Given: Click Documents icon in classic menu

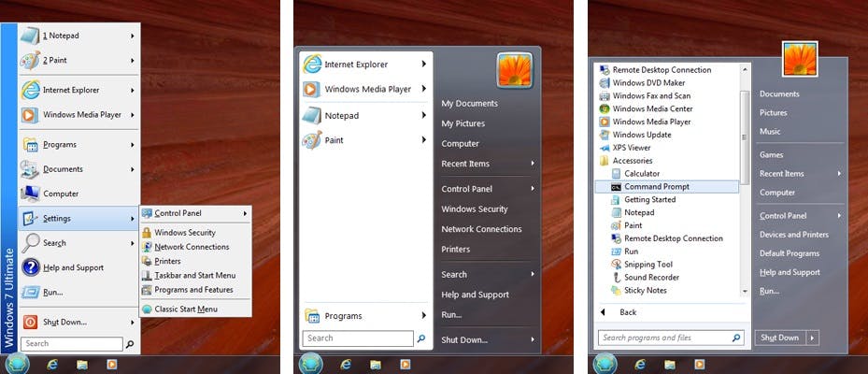Looking at the screenshot, I should pos(31,169).
